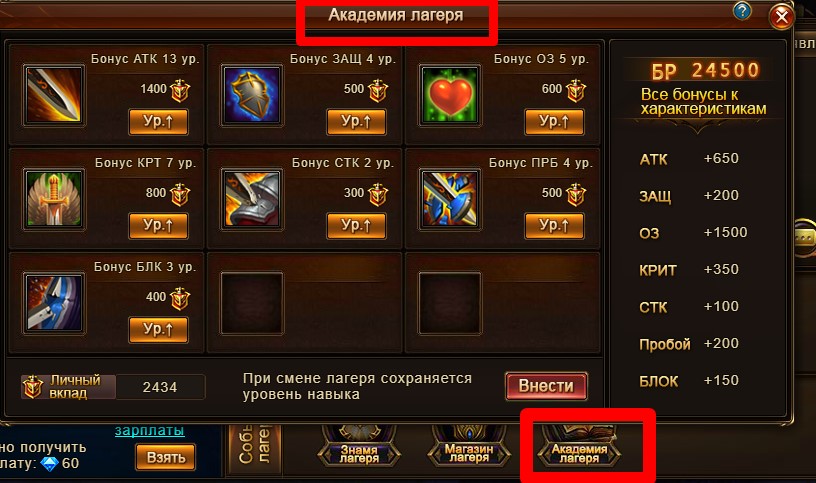
Task: Upgrade the ОЗ bonus level
Action: pos(554,122)
